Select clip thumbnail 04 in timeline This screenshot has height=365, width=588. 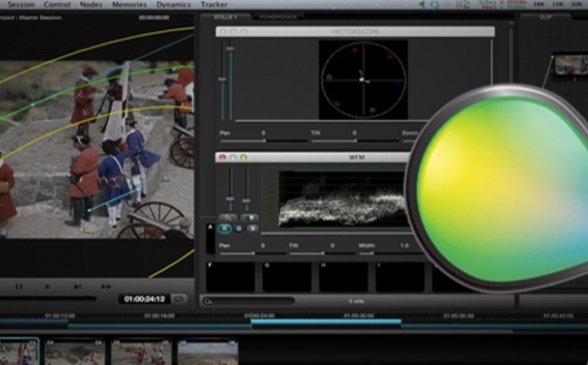(74, 352)
